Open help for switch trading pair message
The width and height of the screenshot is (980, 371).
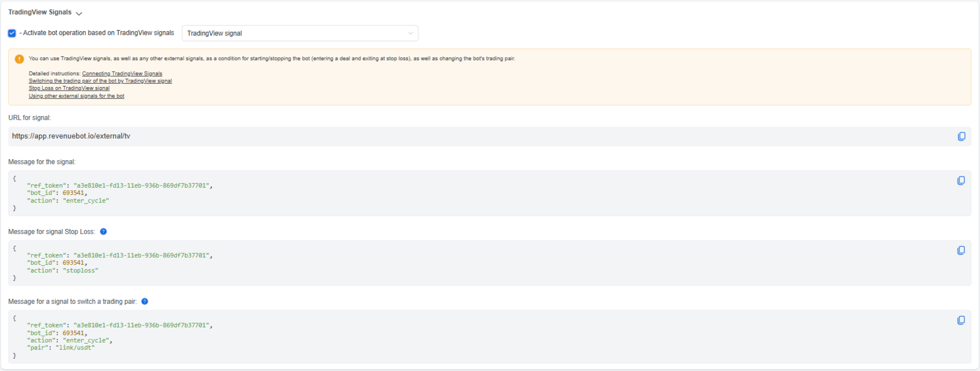point(145,301)
